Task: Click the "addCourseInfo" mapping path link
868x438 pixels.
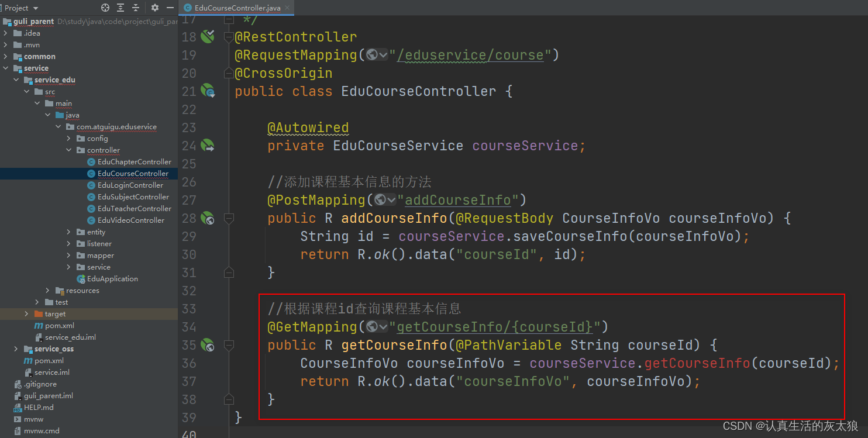Action: pyautogui.click(x=458, y=200)
